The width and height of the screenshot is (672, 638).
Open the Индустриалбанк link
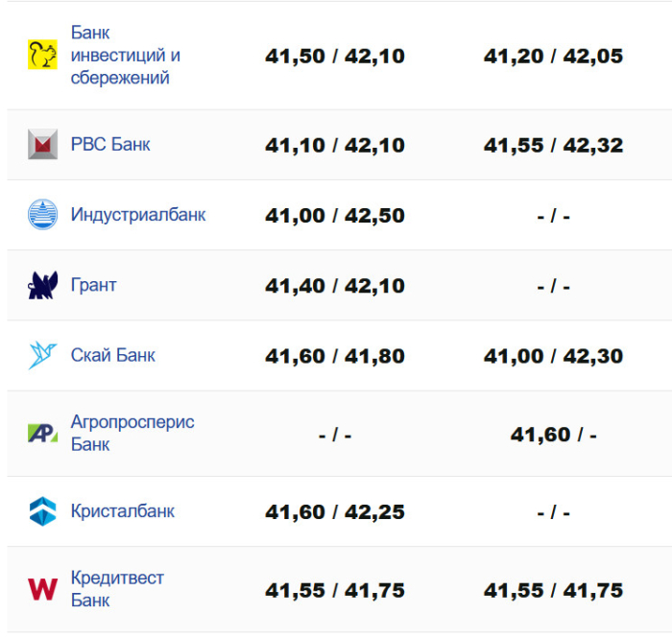coord(138,215)
